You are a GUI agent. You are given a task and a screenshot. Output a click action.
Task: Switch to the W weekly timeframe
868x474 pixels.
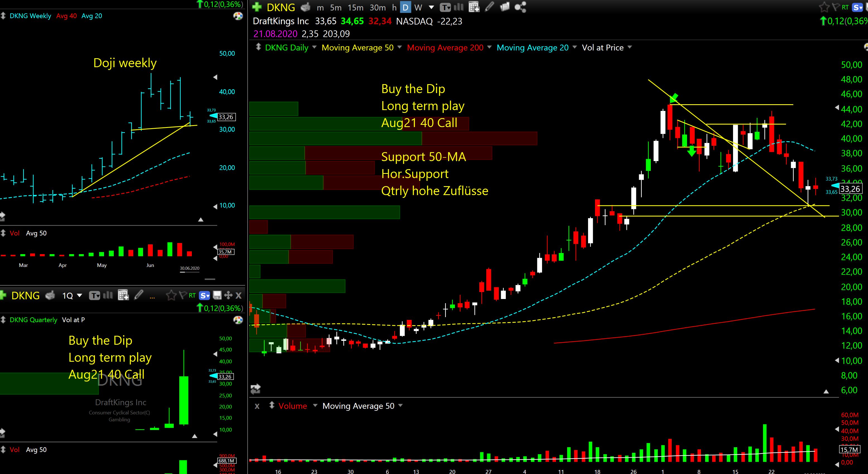pos(418,7)
